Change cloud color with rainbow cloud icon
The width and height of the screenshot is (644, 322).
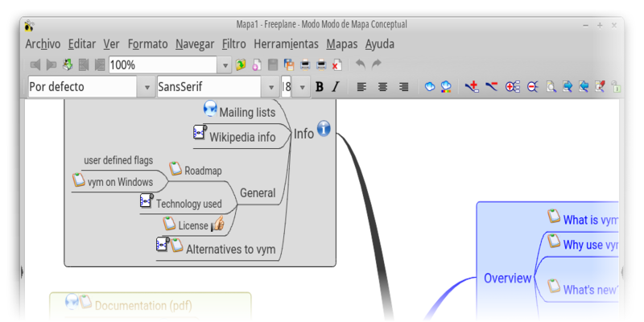[x=446, y=87]
